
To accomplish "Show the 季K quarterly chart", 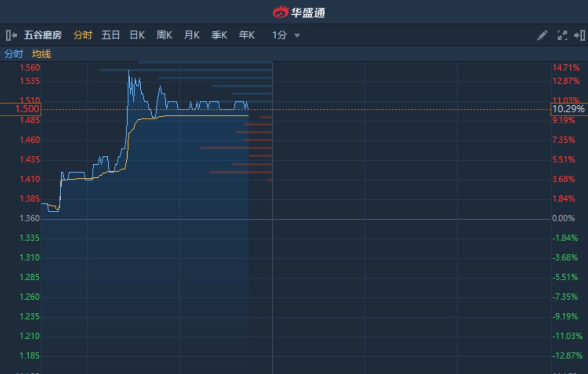I will click(219, 36).
